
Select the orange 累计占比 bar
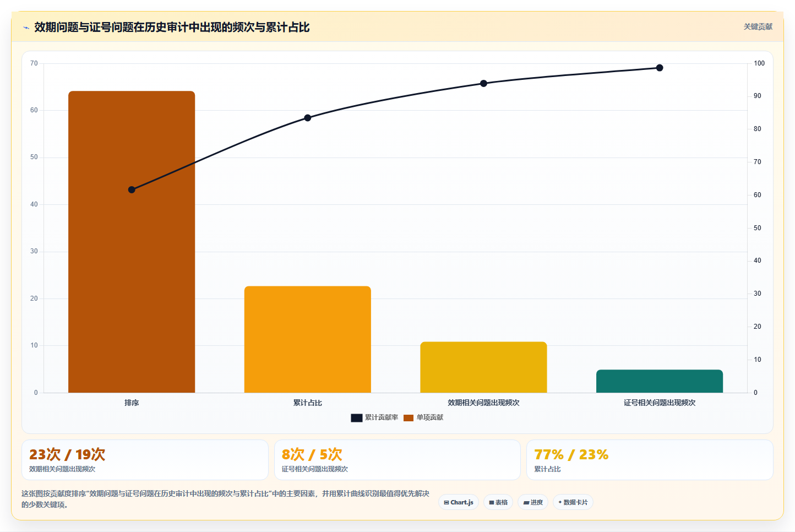307,339
